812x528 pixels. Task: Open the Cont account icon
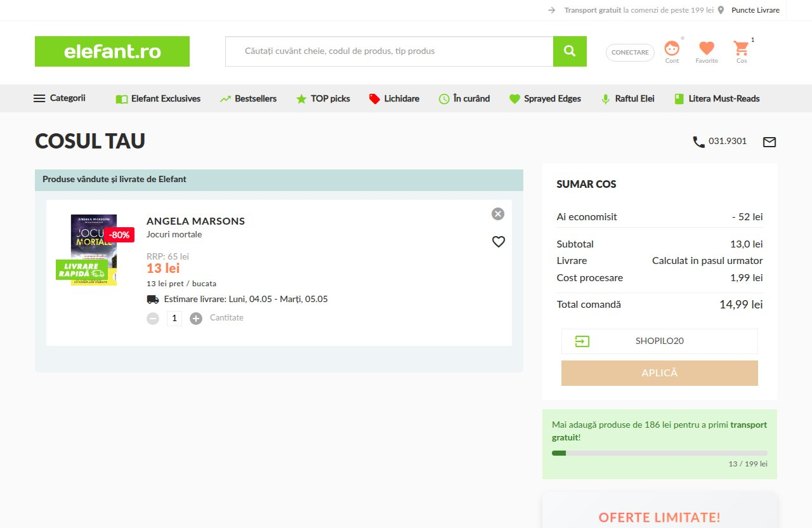pyautogui.click(x=672, y=49)
